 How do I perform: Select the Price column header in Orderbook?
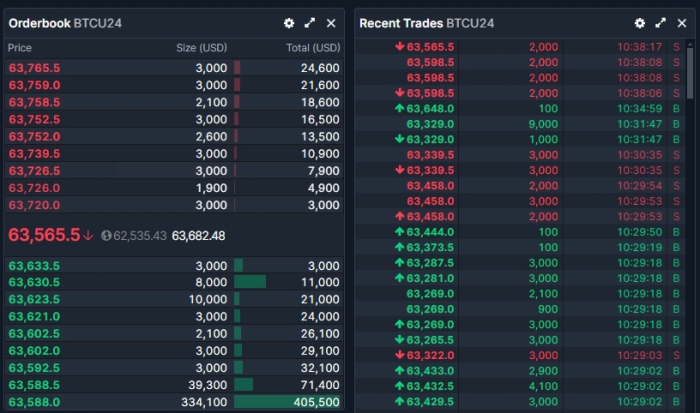pos(20,48)
